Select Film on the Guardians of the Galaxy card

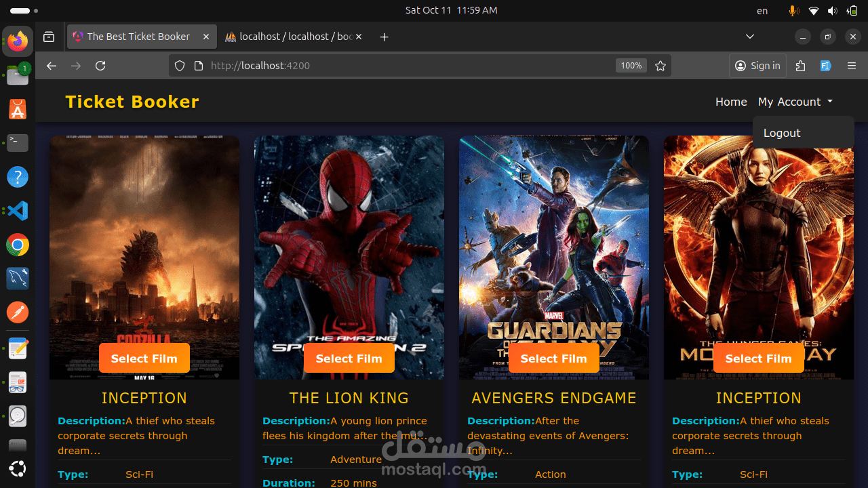pos(554,359)
